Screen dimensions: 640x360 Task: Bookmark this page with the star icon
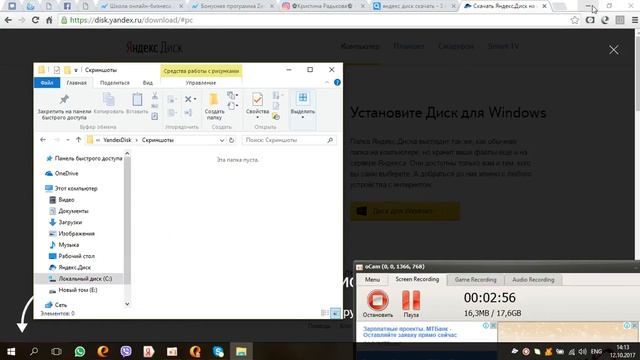coord(575,20)
